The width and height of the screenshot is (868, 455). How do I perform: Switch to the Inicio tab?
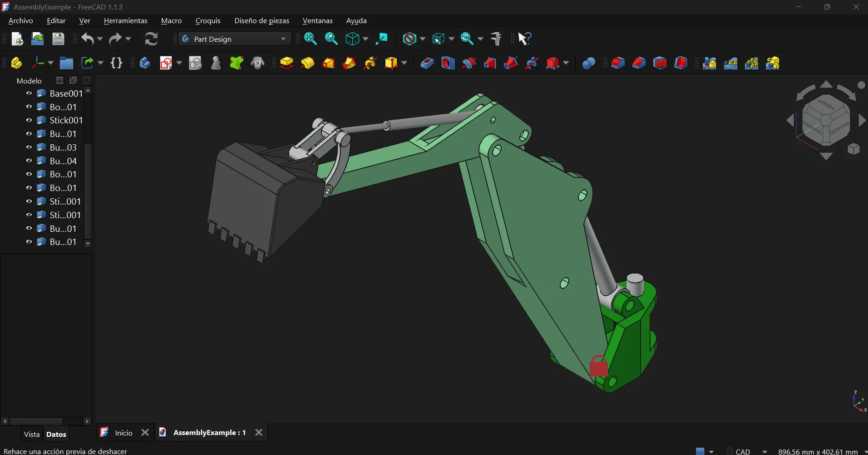[x=123, y=433]
